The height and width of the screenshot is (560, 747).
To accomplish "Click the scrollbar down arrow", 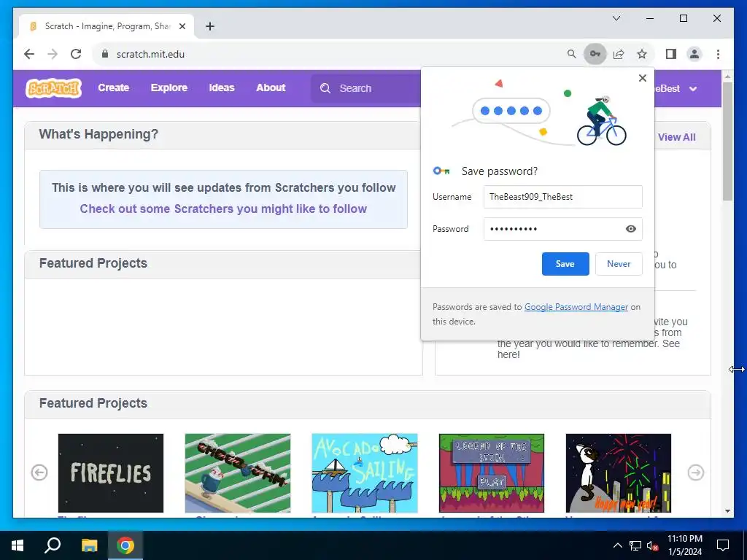I will pyautogui.click(x=727, y=511).
